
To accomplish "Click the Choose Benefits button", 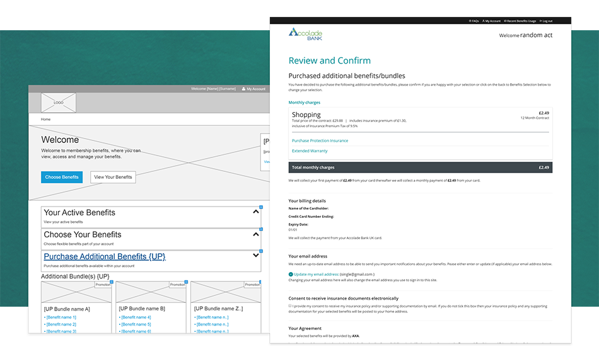I will pos(62,177).
